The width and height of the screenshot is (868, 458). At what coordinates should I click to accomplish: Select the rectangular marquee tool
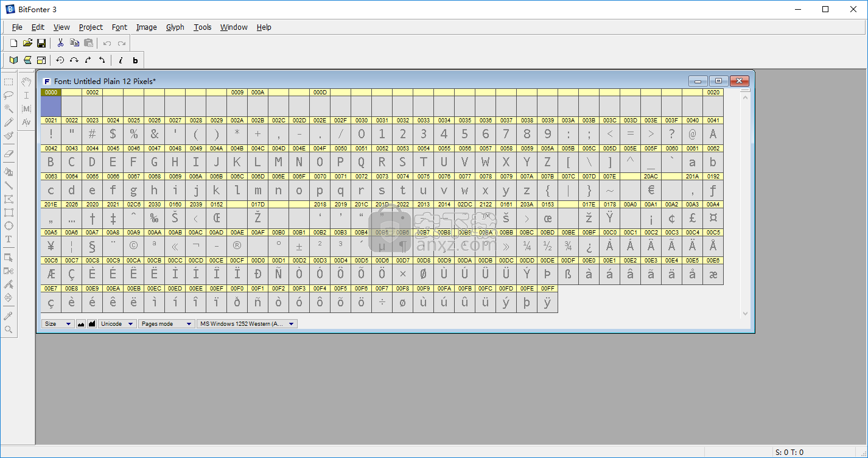[9, 82]
